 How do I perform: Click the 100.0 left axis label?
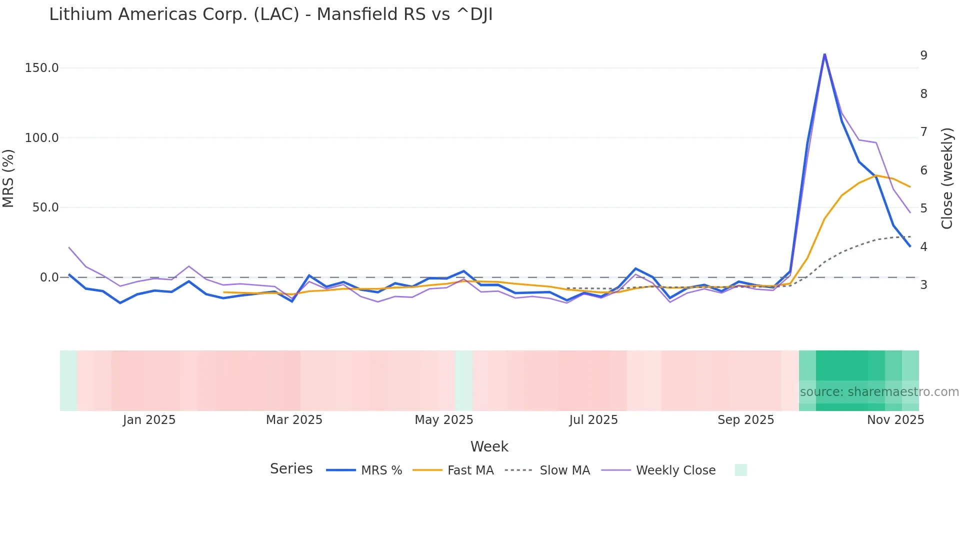point(42,138)
